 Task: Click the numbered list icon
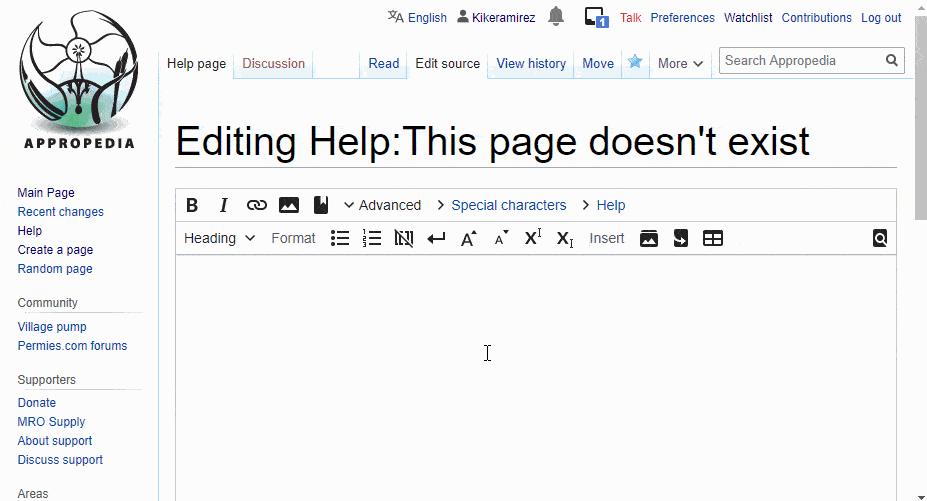tap(372, 238)
